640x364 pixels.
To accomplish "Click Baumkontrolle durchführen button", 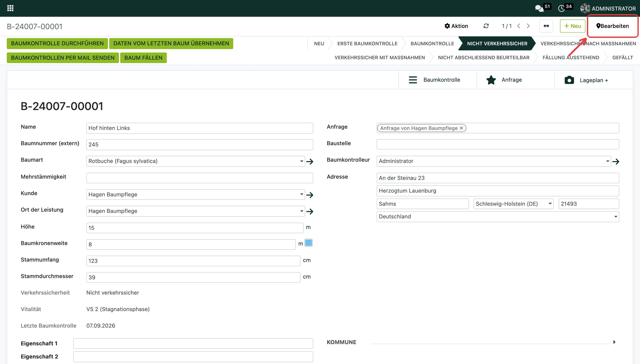I will [57, 44].
